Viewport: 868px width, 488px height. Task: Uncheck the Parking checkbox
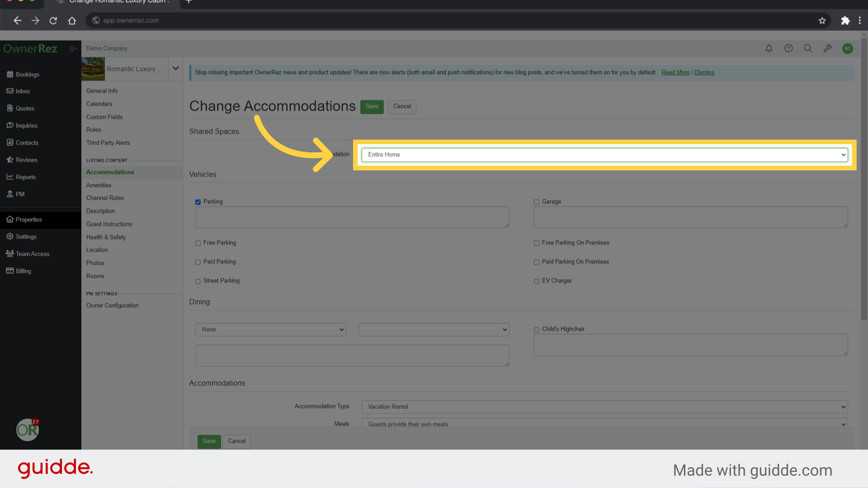point(198,202)
